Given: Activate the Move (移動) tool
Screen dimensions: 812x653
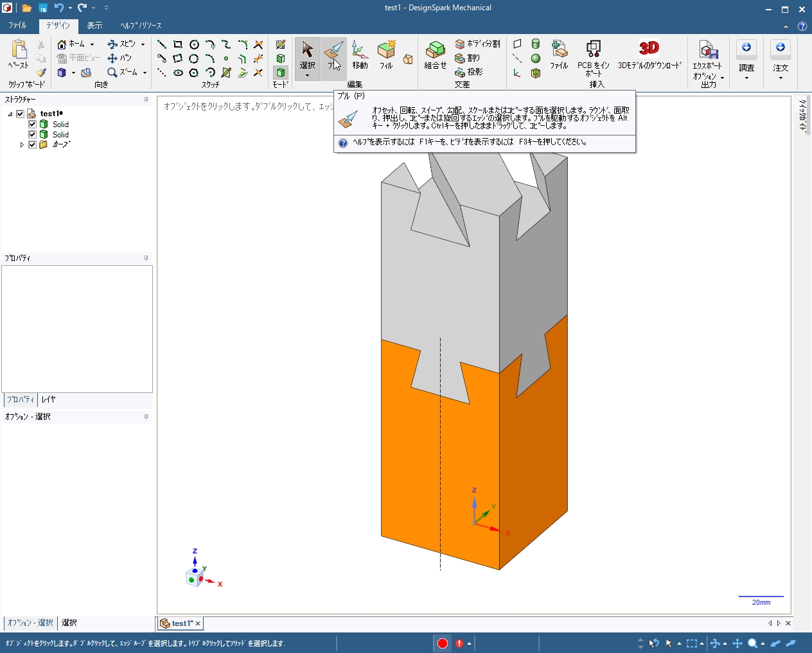Looking at the screenshot, I should tap(360, 54).
